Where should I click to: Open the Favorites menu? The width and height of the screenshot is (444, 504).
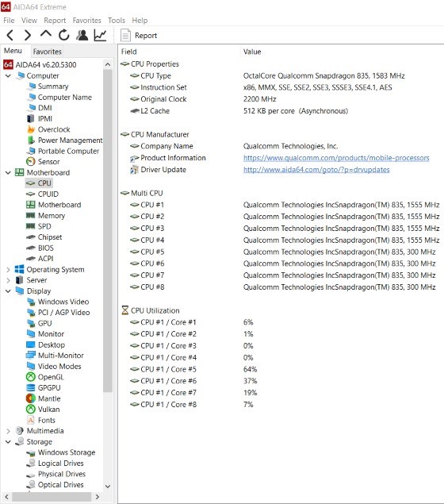tap(86, 21)
